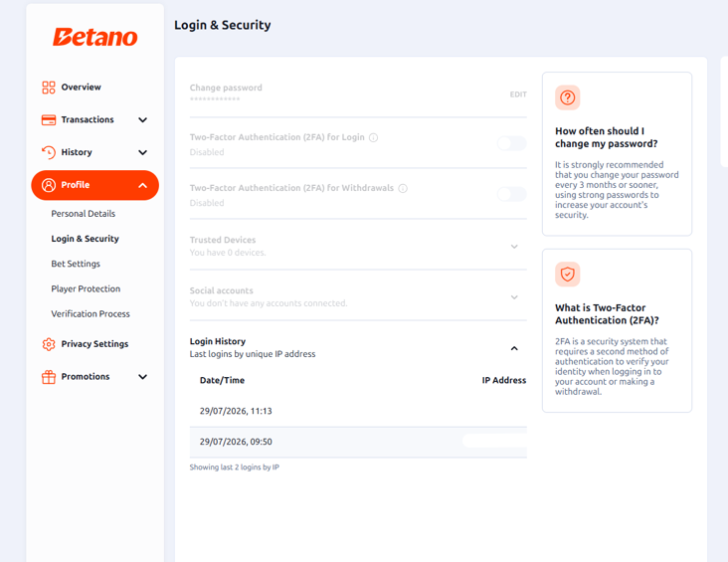Click info icon beside 2FA for Withdrawals
Screen dimensions: 728x562
tap(403, 188)
